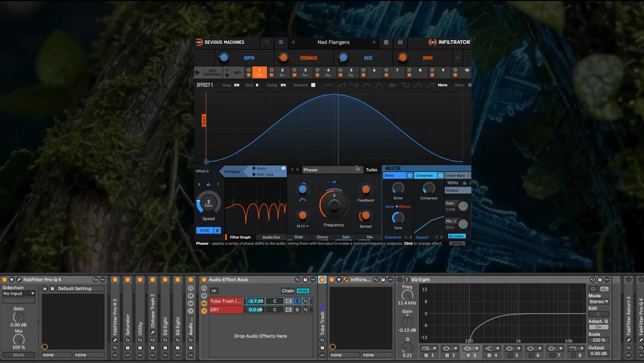Collapse the Infiltrator device fold triangle

[x=339, y=280]
